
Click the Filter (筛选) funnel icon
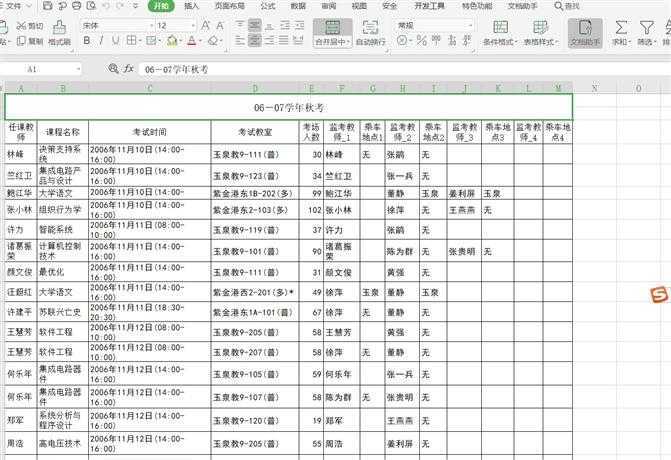[647, 27]
